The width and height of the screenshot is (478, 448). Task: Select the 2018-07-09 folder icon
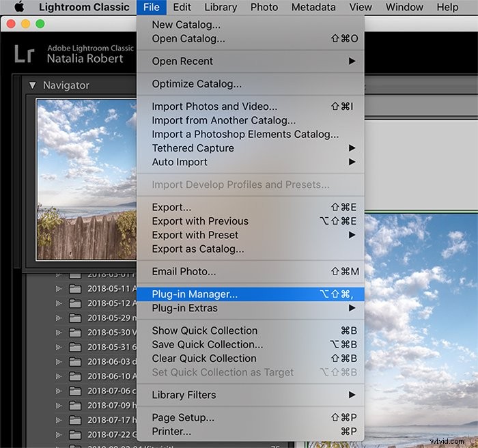tap(75, 406)
